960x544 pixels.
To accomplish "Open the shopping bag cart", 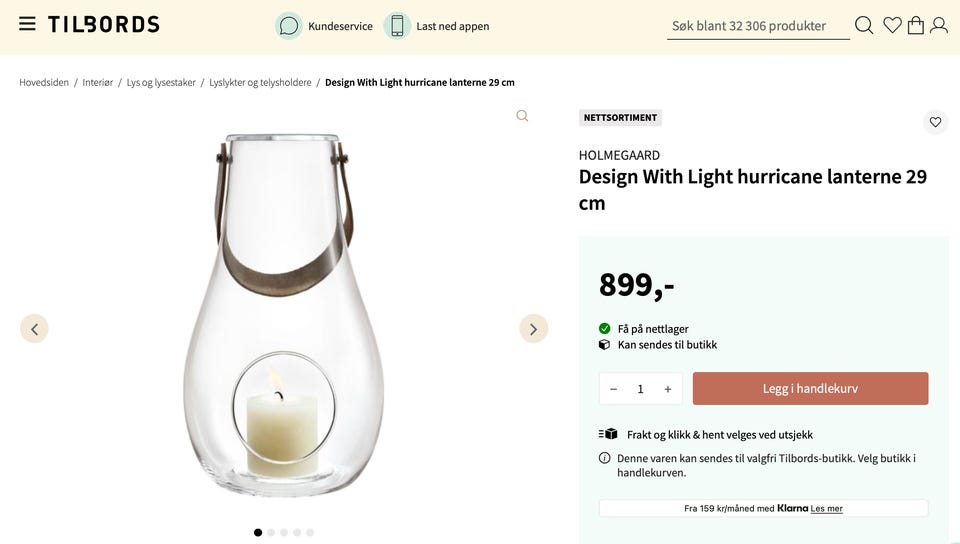I will pos(915,26).
